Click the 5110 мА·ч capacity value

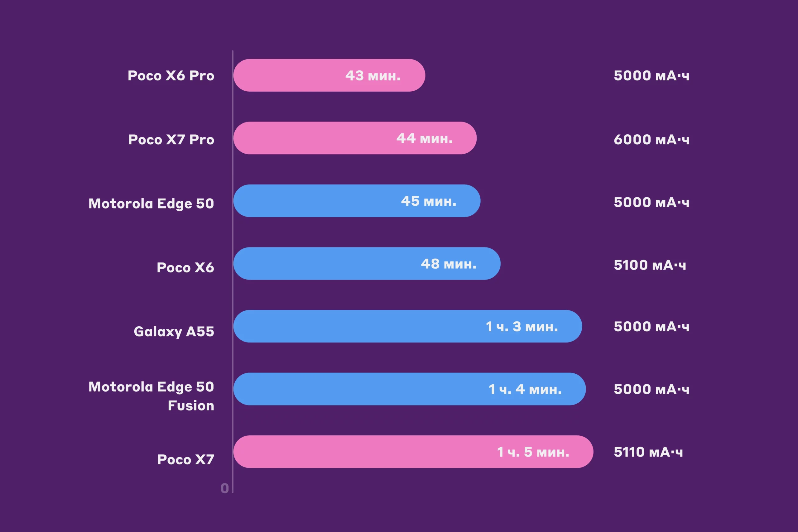[648, 452]
